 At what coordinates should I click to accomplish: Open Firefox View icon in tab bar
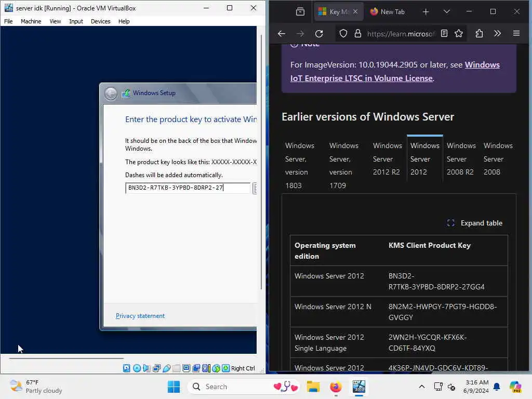point(300,12)
